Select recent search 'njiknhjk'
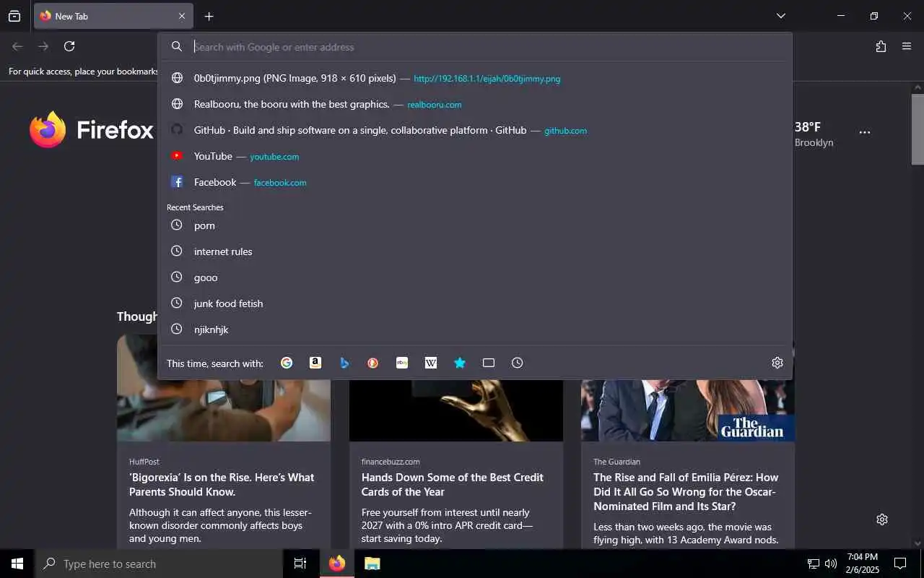Screen dimensions: 924x578 click(x=475, y=329)
